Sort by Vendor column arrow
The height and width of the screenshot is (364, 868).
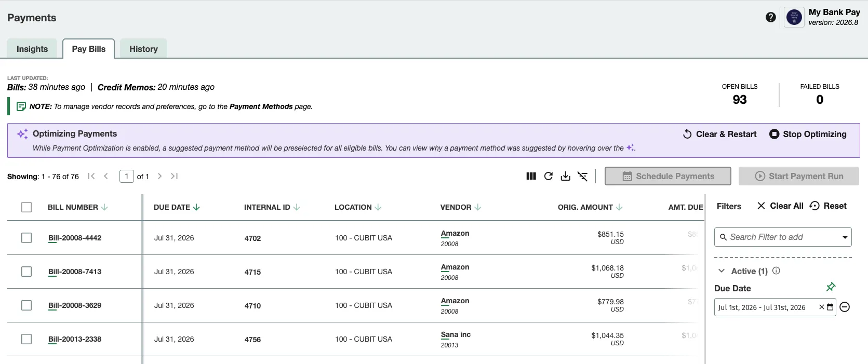478,207
